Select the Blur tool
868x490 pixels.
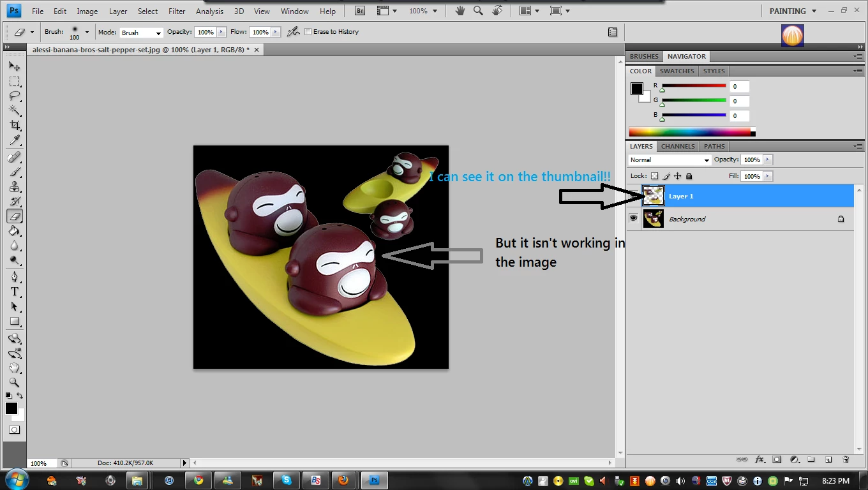point(14,246)
